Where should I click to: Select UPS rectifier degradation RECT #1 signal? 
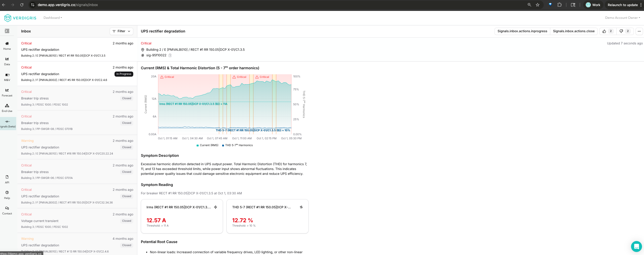click(x=77, y=49)
